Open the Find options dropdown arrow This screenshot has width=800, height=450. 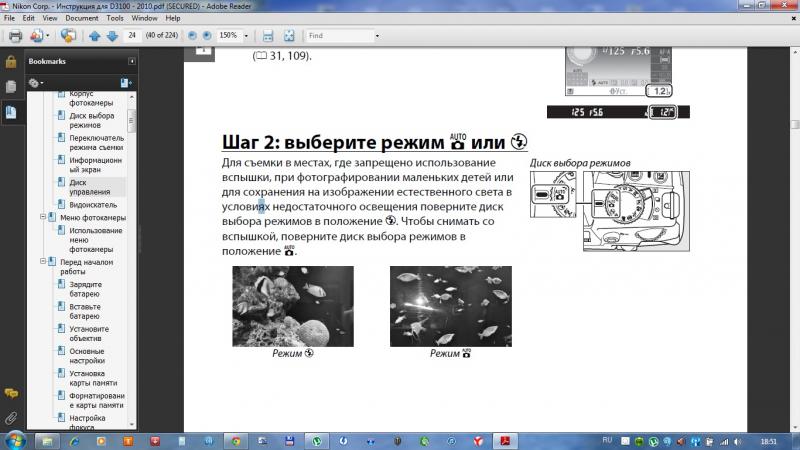[x=377, y=36]
